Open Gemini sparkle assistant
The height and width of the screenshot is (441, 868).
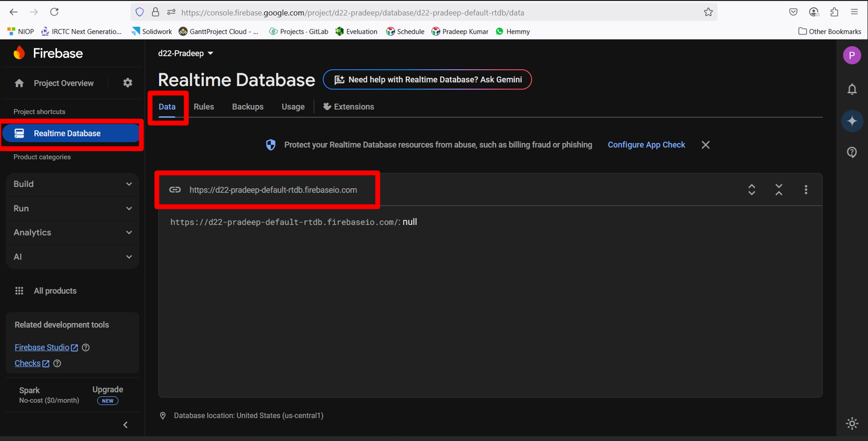tap(852, 121)
